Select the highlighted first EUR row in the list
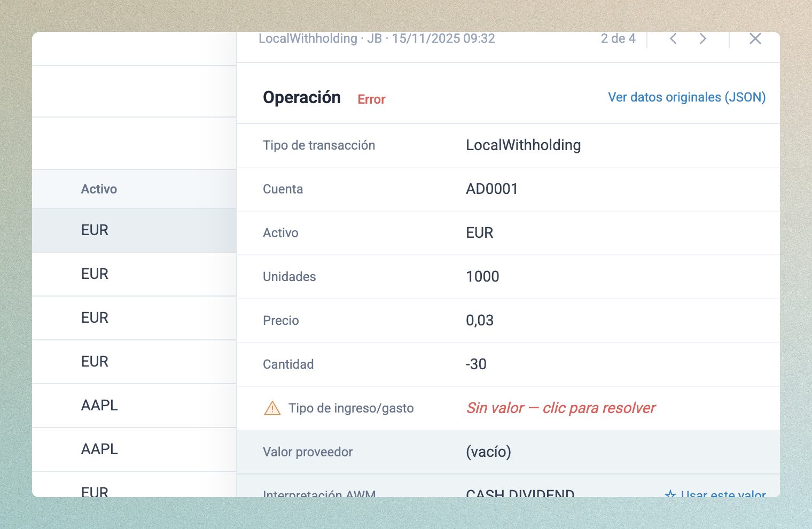The height and width of the screenshot is (529, 812). (x=95, y=230)
